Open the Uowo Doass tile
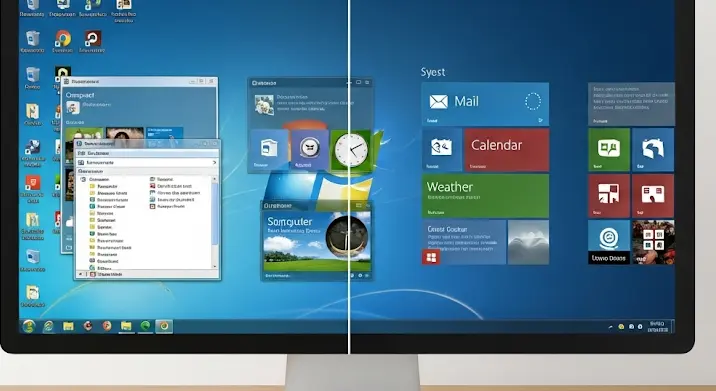This screenshot has width=716, height=391. [609, 242]
